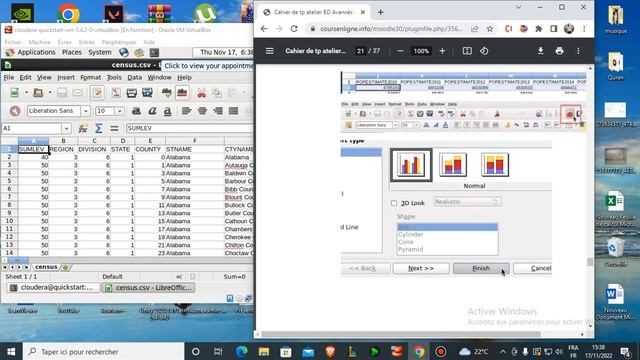Click the Cut scissors icon in LibreOffice
The width and height of the screenshot is (640, 360).
(201, 93)
